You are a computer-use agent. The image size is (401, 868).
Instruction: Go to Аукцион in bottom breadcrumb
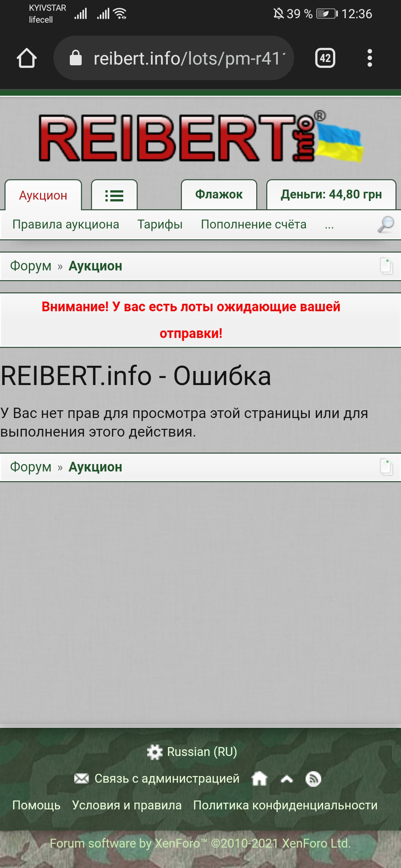coord(95,467)
